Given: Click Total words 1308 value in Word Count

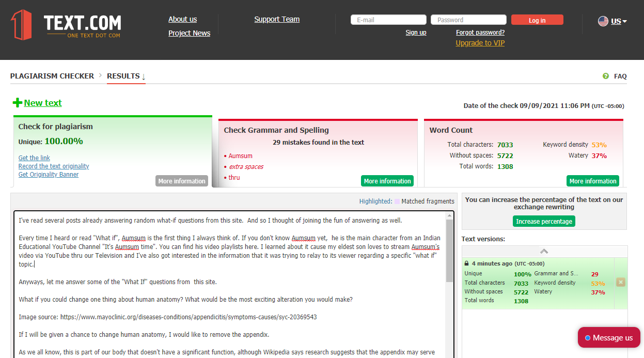Looking at the screenshot, I should pos(505,166).
